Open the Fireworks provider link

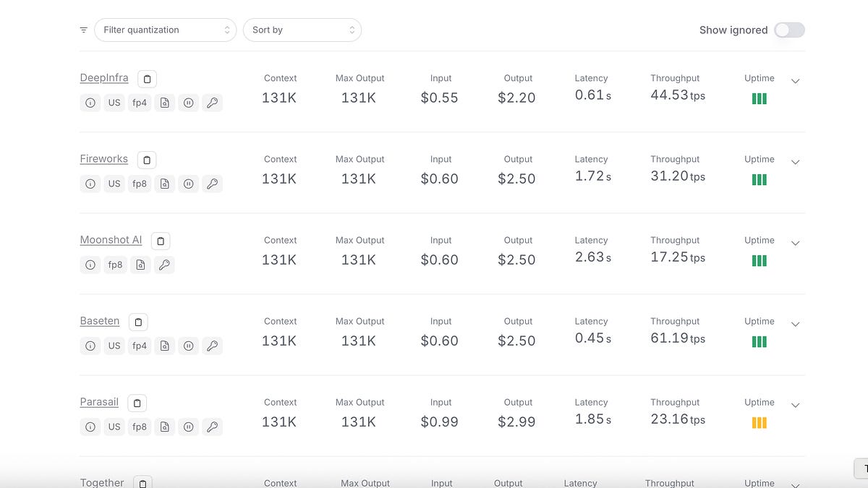(103, 159)
